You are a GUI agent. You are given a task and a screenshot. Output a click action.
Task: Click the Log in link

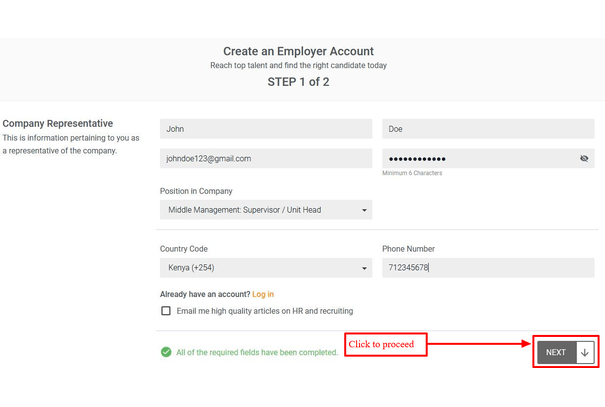(x=263, y=294)
